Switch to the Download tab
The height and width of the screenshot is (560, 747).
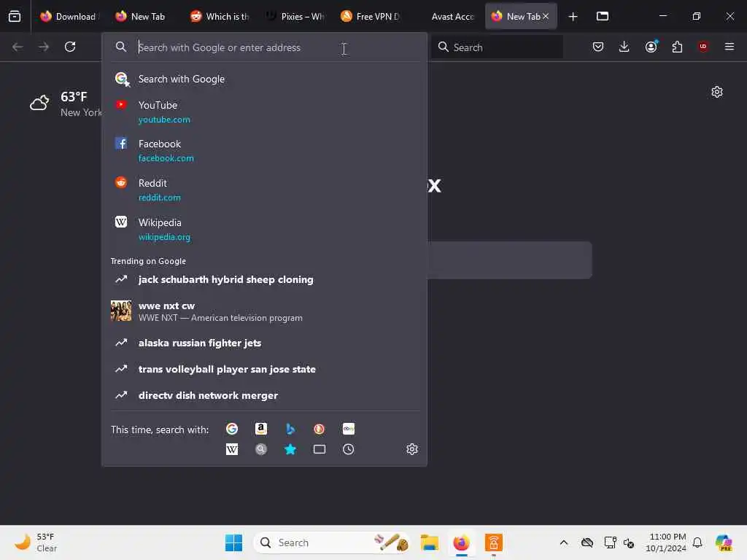[x=68, y=16]
